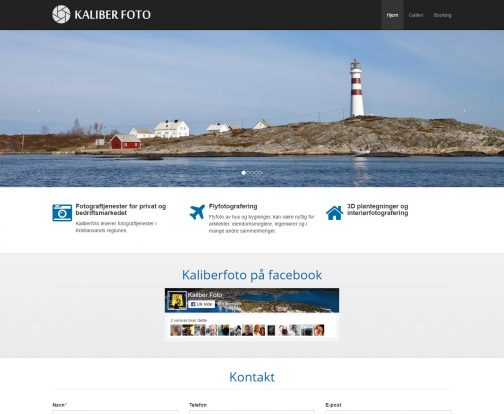Click first friend avatar in Facebook widget
Viewport: 504px width, 414px height.
tap(176, 330)
